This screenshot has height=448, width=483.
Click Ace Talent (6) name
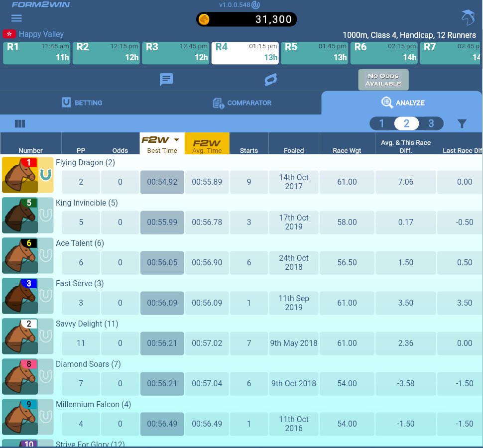80,243
